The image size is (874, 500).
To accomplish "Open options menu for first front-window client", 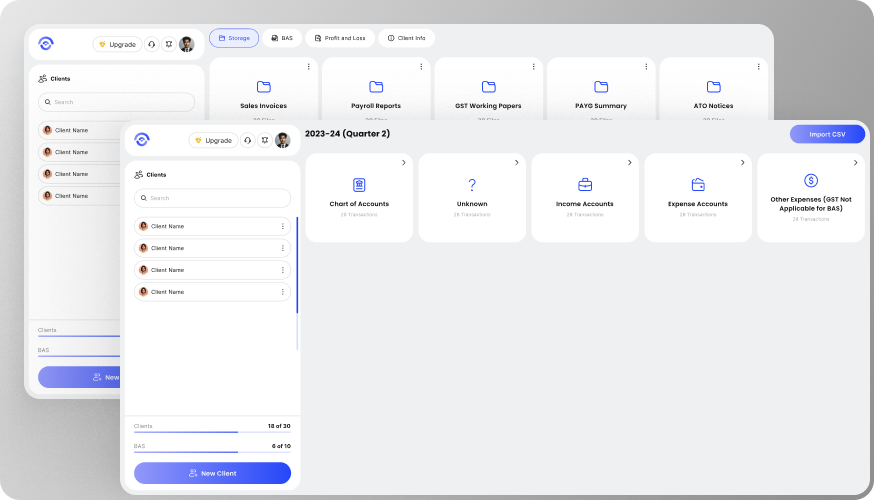I will tap(283, 226).
